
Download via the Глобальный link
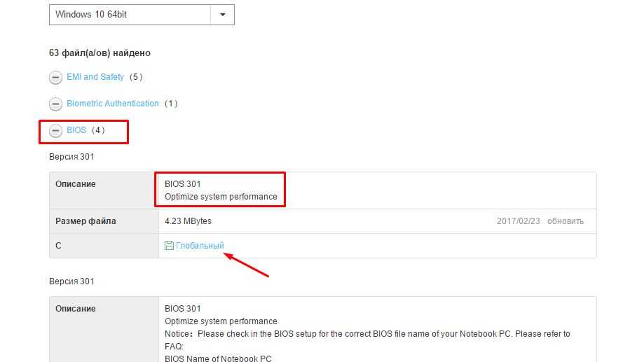coord(200,246)
